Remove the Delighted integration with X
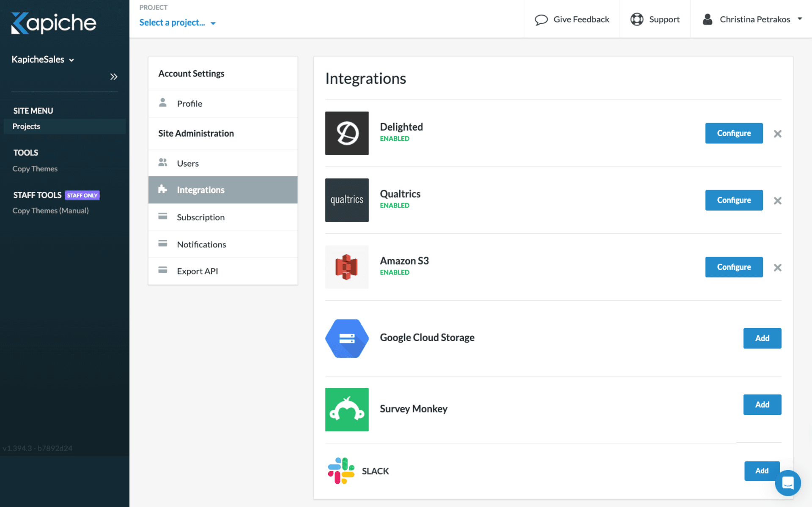 click(x=777, y=134)
